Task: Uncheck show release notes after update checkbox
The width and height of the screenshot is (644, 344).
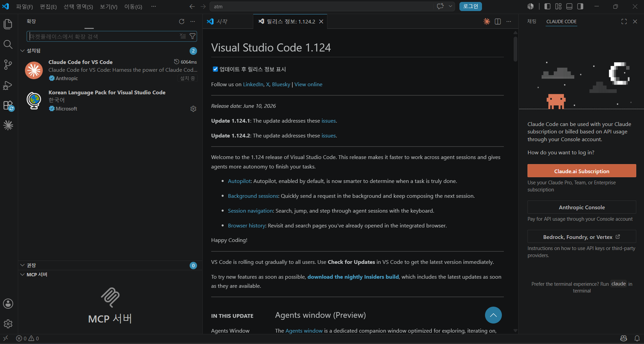Action: pyautogui.click(x=215, y=69)
